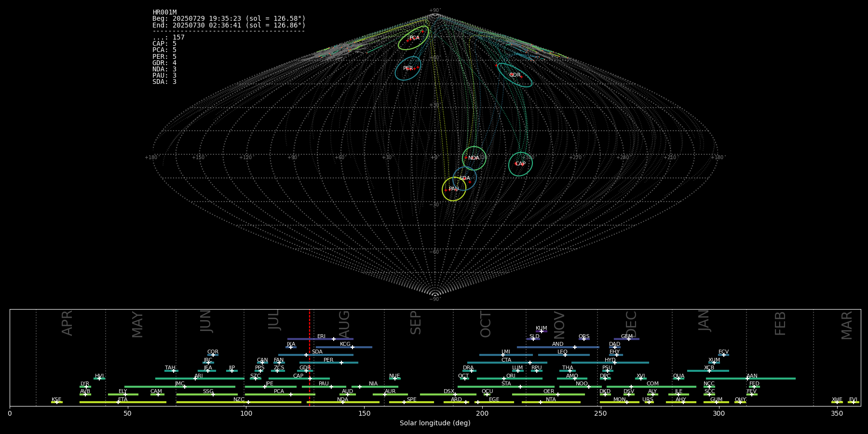Screen dimensions: 868x434
Task: Click the NZC shower label in the timeline
Action: click(239, 400)
